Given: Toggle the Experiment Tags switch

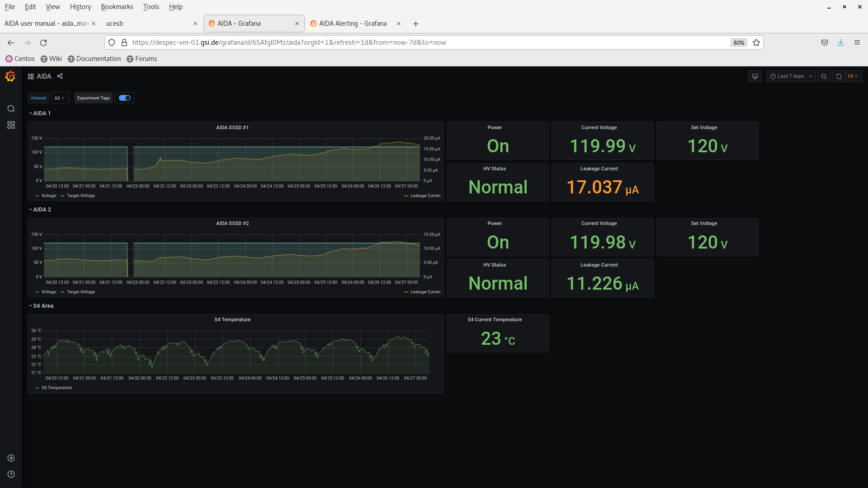Looking at the screenshot, I should tap(124, 98).
